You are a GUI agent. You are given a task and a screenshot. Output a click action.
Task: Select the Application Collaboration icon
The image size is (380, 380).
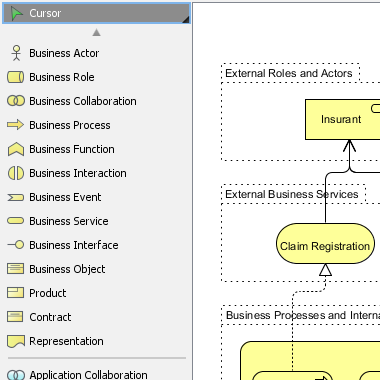tap(16, 375)
